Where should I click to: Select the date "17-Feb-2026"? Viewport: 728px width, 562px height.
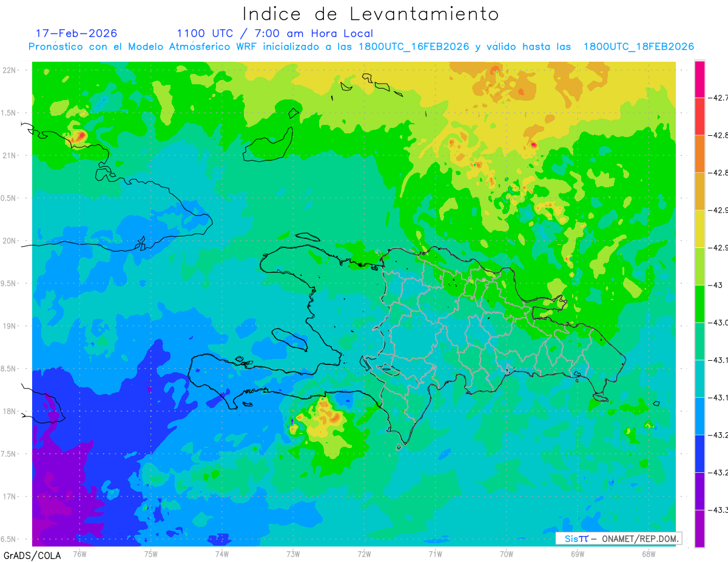[x=76, y=33]
